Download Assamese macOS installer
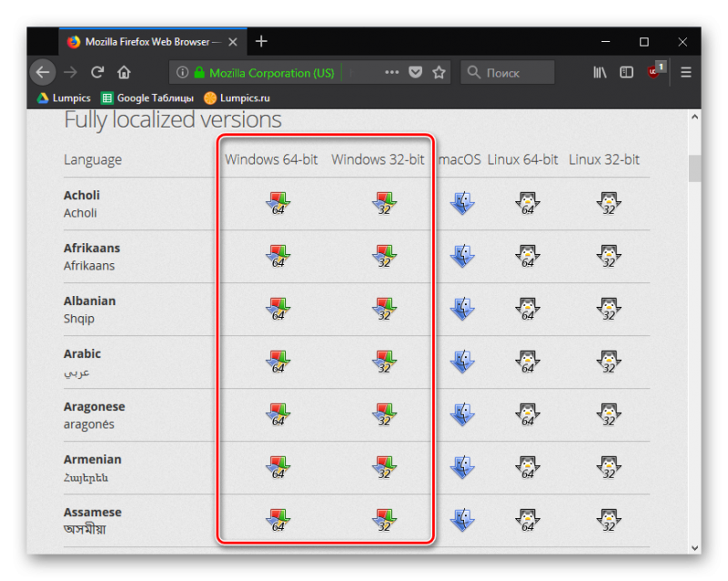Screen dimensions: 728x581 tap(462, 521)
